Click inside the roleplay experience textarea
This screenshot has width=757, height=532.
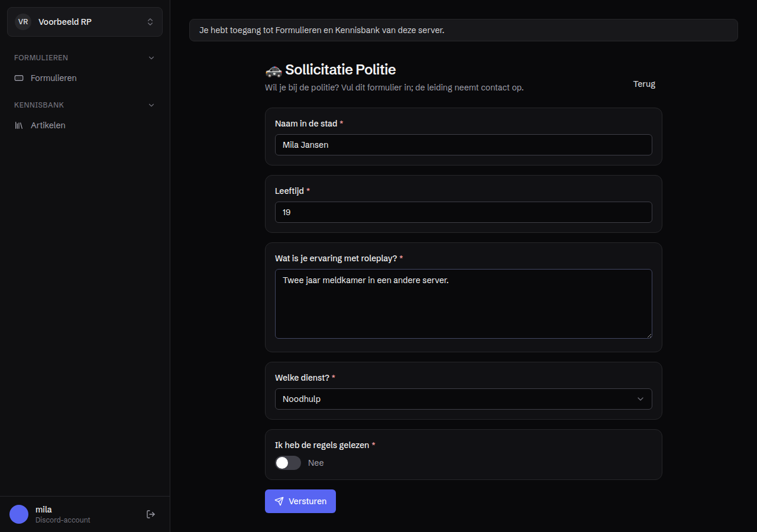point(464,304)
